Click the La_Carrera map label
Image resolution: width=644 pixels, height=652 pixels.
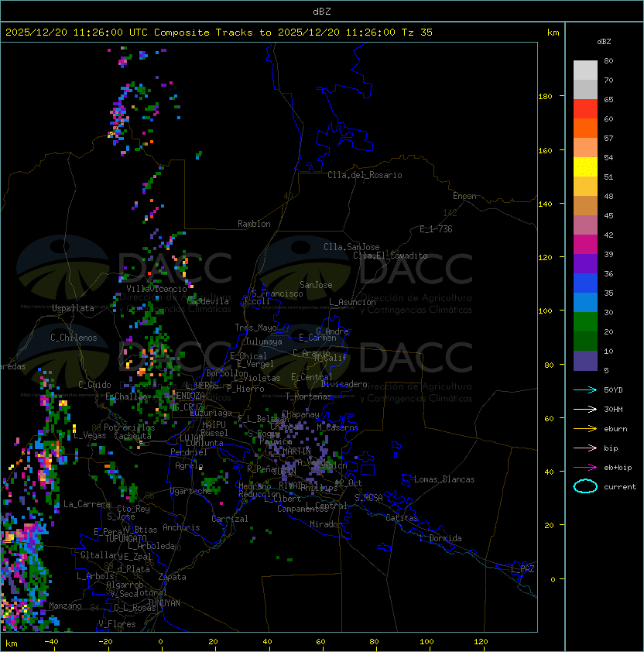point(87,504)
